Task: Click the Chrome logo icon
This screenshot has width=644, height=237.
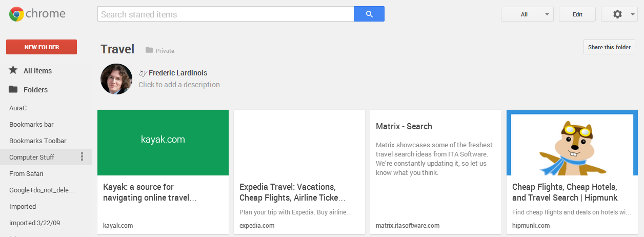Action: (x=16, y=14)
